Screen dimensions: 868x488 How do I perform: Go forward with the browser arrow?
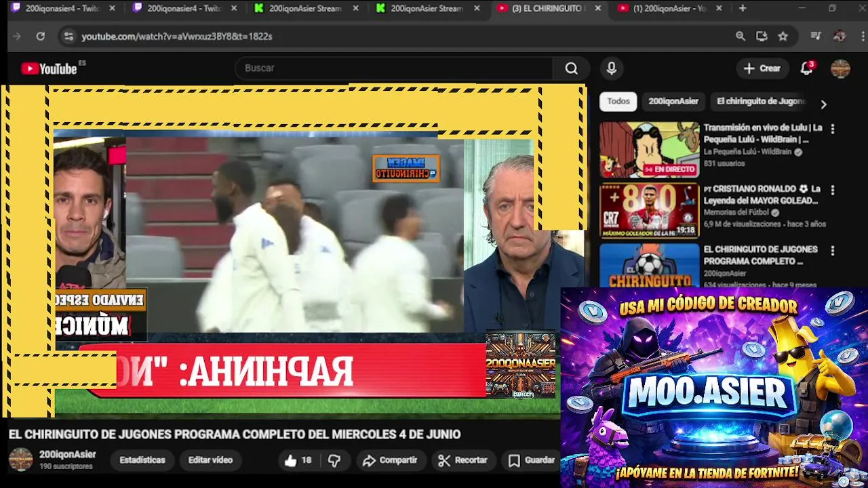pos(17,37)
